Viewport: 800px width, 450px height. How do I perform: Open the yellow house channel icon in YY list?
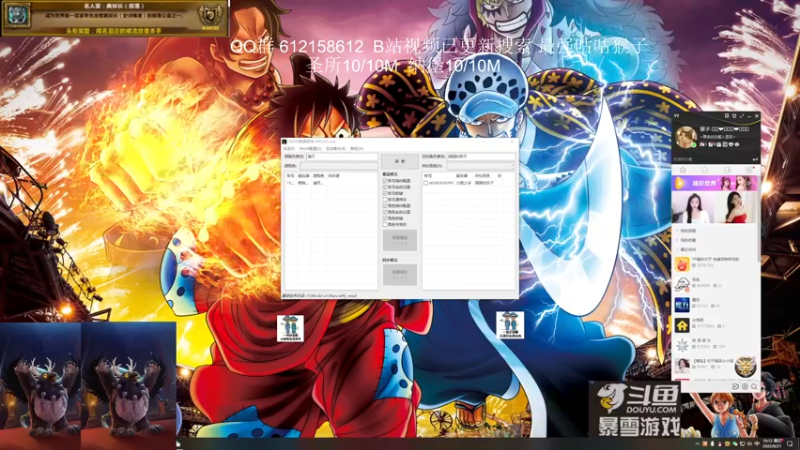682,325
